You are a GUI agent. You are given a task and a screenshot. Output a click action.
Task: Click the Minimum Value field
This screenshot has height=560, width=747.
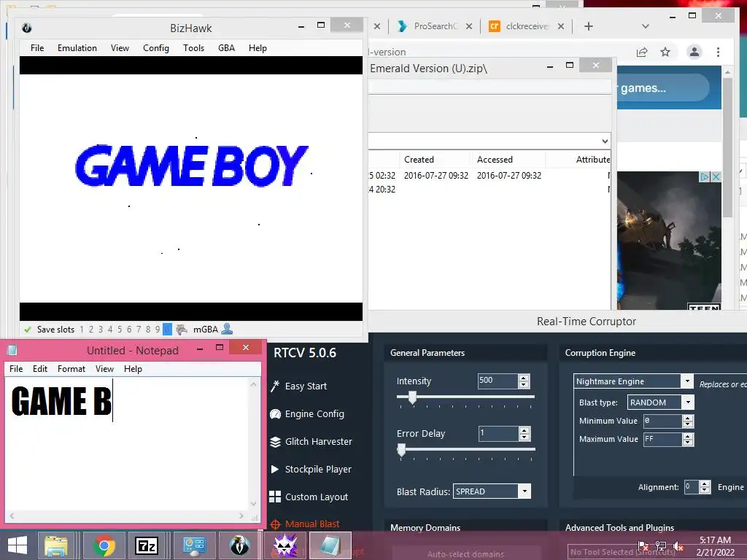click(662, 421)
